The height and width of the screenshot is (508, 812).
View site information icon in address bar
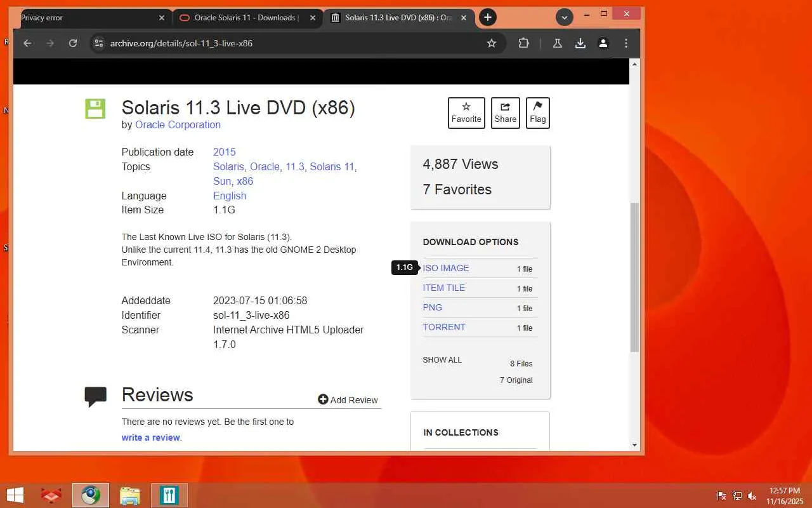coord(98,43)
